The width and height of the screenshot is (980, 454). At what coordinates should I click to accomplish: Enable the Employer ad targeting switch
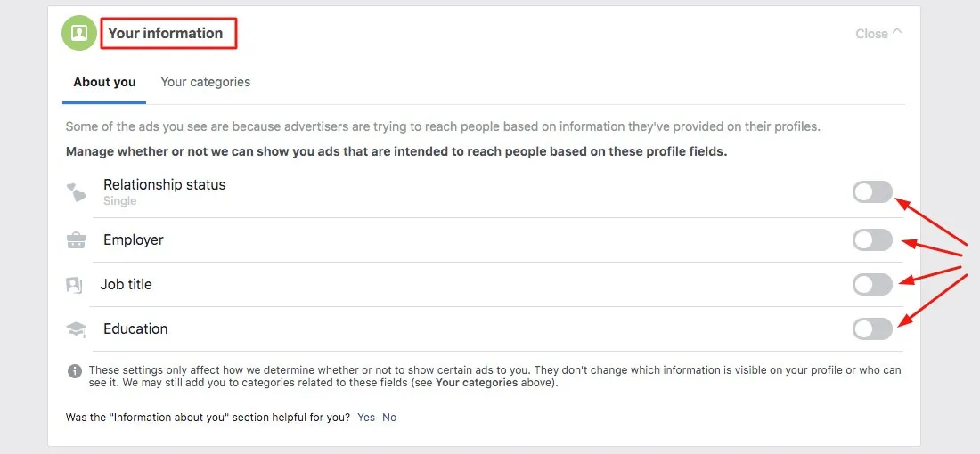871,240
